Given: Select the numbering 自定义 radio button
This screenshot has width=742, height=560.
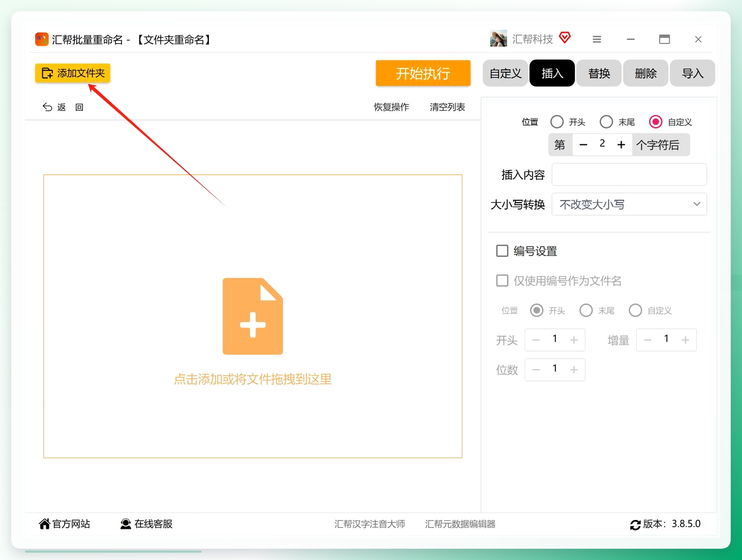Looking at the screenshot, I should 636,310.
